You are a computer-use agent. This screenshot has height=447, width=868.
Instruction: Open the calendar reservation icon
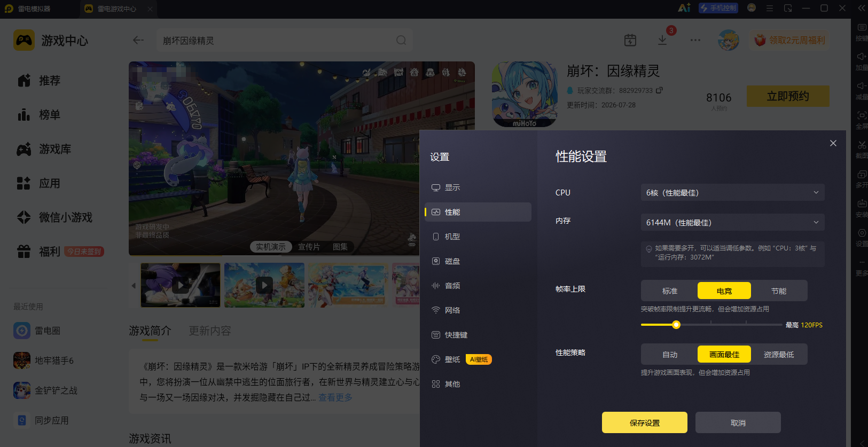click(x=630, y=40)
